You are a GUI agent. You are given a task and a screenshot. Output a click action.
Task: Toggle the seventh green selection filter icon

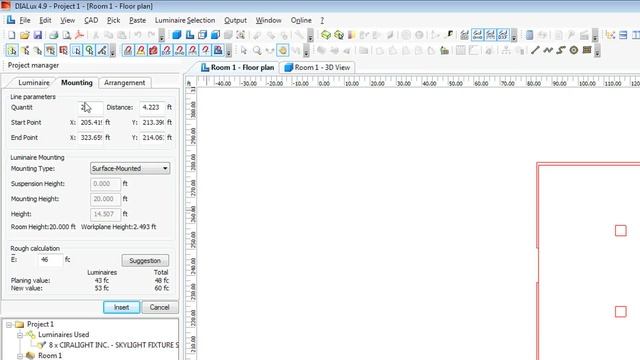[x=89, y=51]
